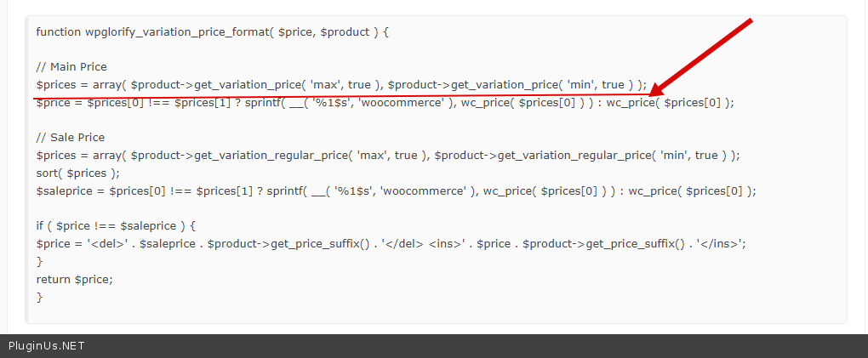Viewport: 868px width, 358px height.
Task: Click the "// Main Price" comment
Action: coord(71,66)
